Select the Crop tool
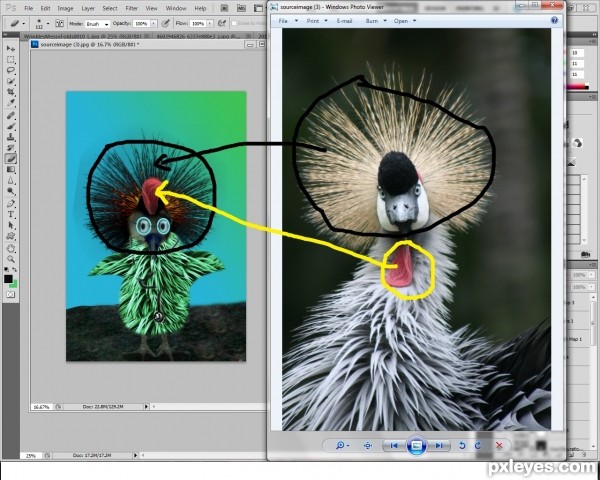 11,92
